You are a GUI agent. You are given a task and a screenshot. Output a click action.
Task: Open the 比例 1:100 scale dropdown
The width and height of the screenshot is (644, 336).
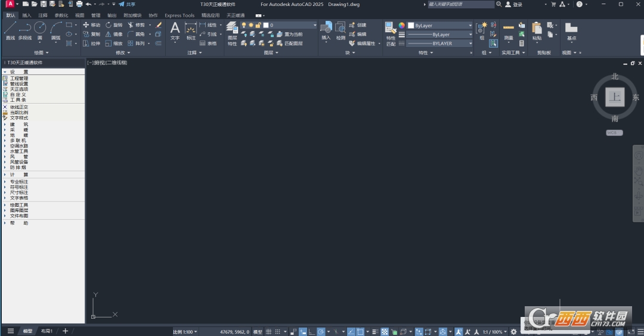[185, 331]
